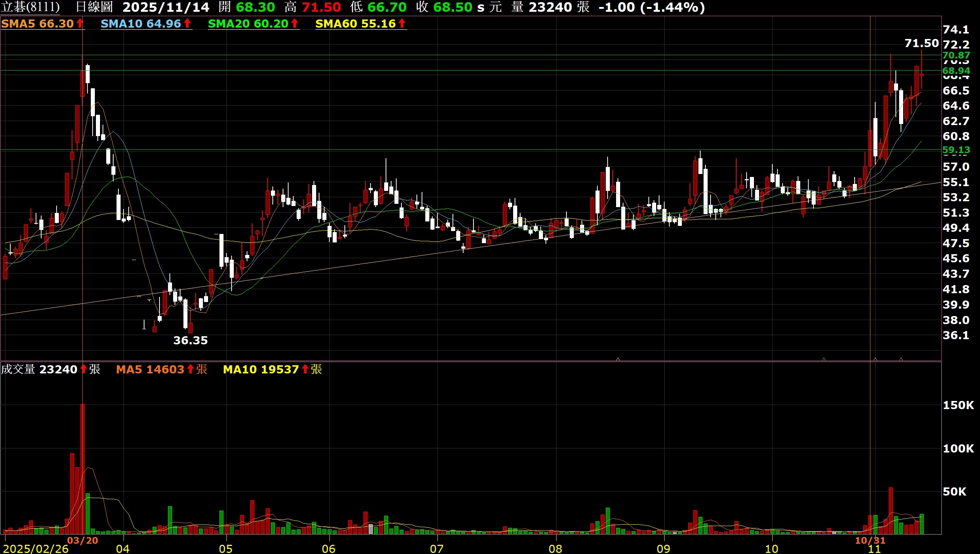Click the yellow triangle marker on price axis

(x=618, y=359)
